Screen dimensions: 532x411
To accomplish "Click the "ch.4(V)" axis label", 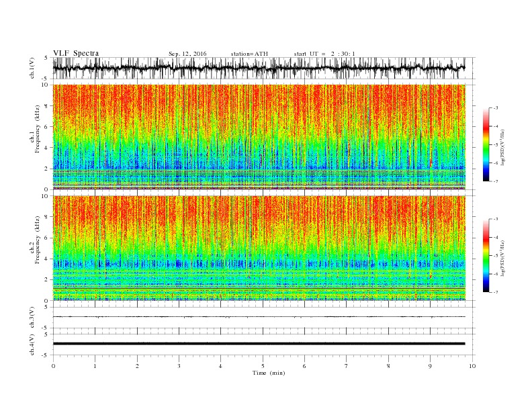I will (32, 345).
